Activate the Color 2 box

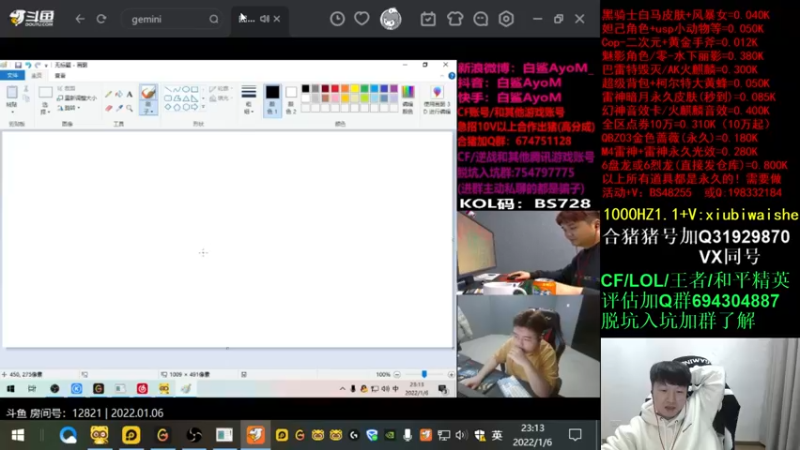(x=291, y=100)
